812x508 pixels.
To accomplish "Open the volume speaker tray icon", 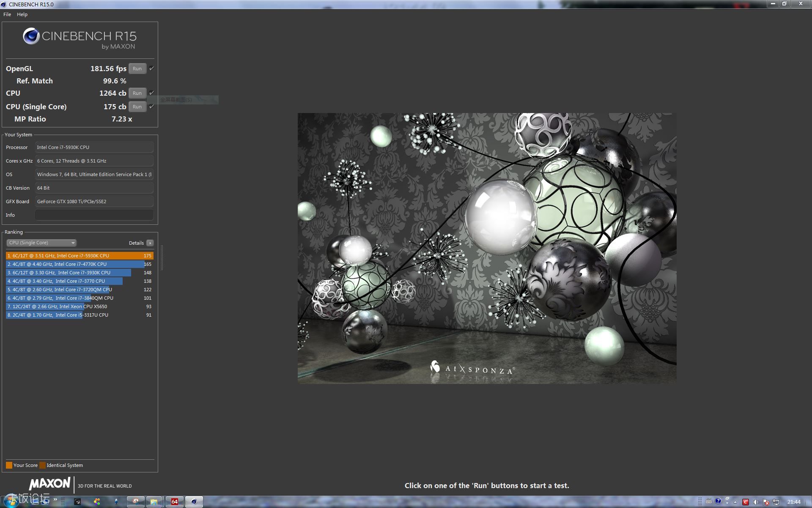I will [756, 502].
